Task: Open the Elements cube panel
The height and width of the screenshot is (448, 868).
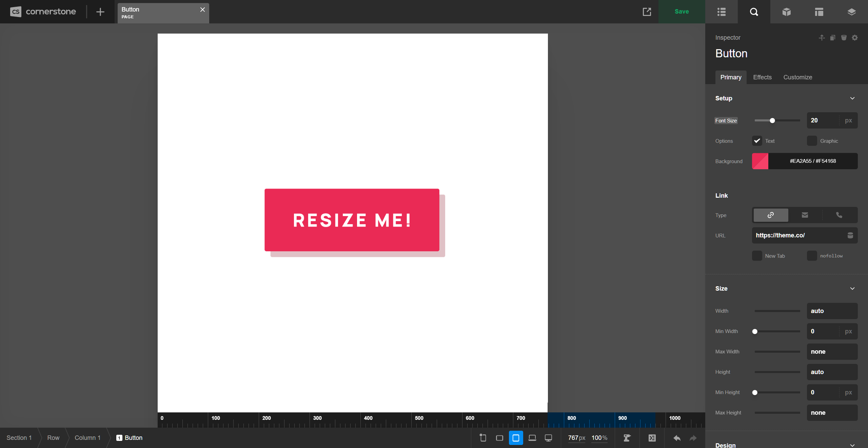Action: 786,12
